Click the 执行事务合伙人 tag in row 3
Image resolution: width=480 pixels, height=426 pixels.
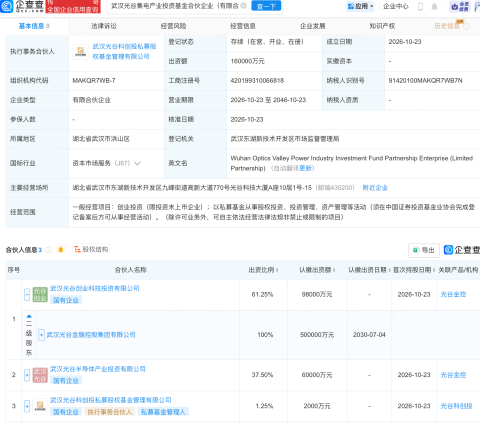click(x=110, y=412)
